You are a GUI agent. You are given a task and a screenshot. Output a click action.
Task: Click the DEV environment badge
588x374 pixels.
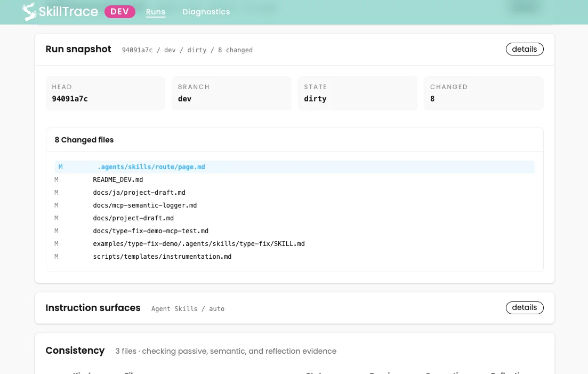[x=119, y=12]
